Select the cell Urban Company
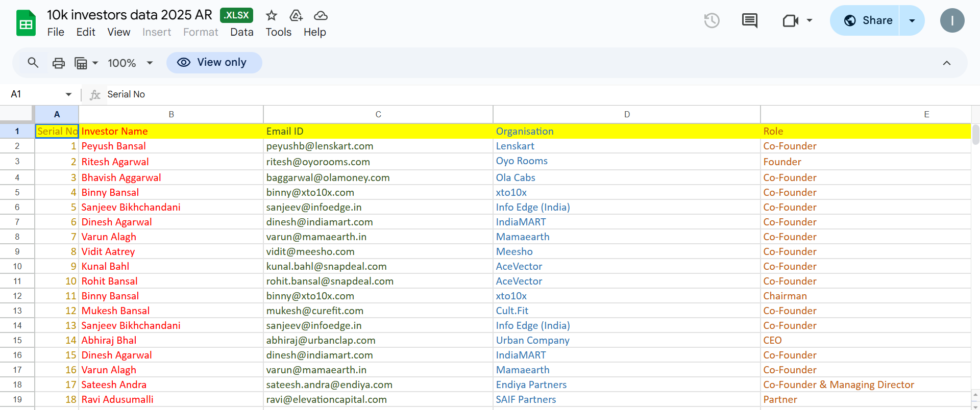This screenshot has width=980, height=410. [x=627, y=340]
